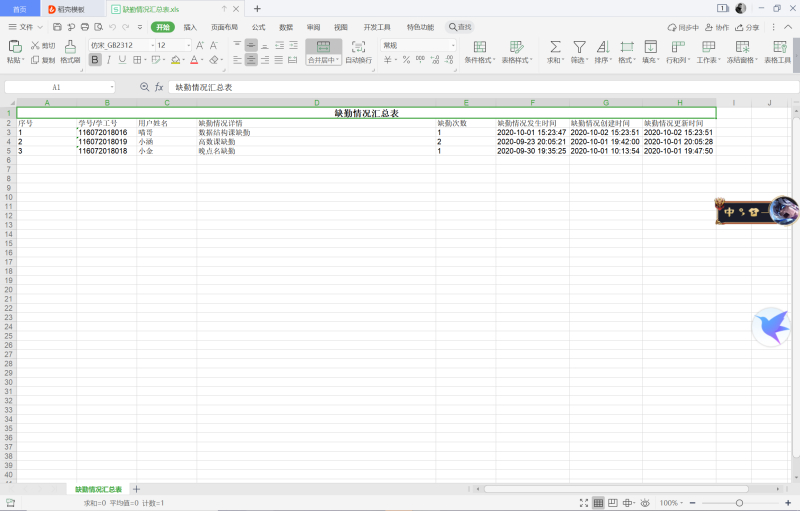Viewport: 800px width, 511px height.
Task: Click the full screen icon in status bar
Action: (x=584, y=503)
